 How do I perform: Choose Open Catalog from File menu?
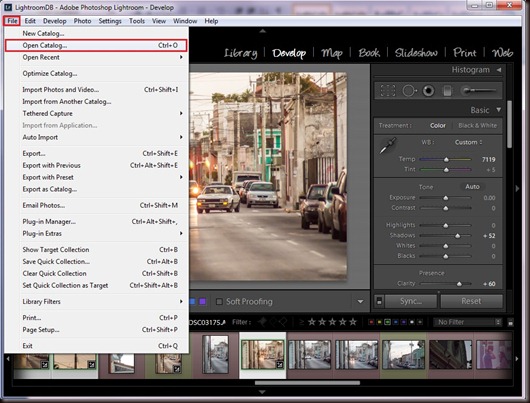click(96, 45)
